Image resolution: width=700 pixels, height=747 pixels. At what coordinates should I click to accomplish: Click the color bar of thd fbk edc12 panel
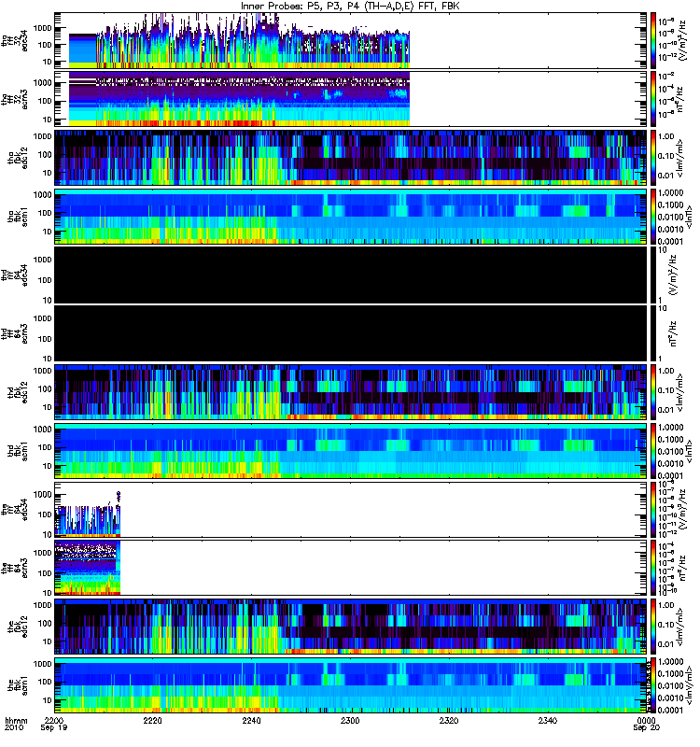click(x=653, y=392)
